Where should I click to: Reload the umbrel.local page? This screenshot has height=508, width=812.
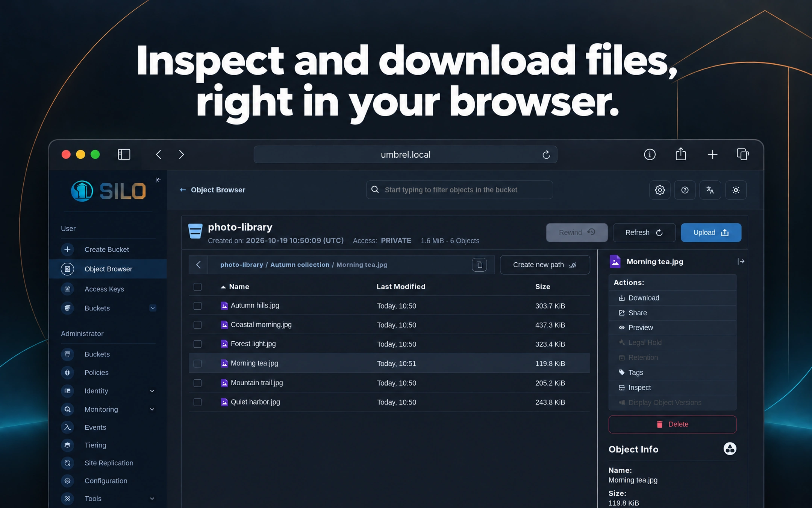point(546,155)
